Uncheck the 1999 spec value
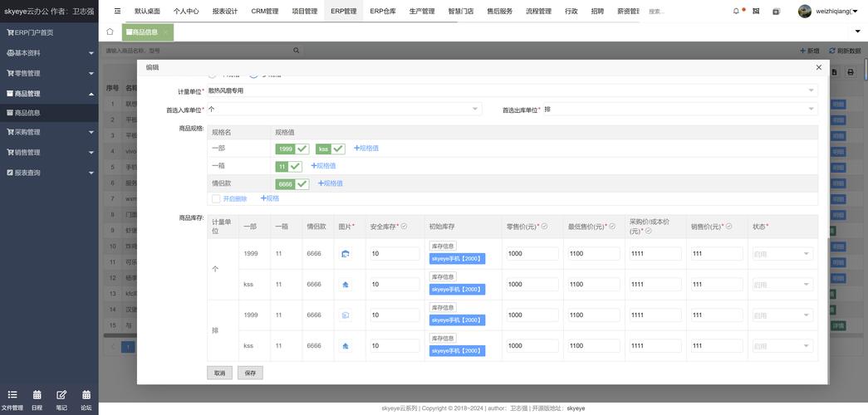This screenshot has height=415, width=868. click(x=302, y=149)
